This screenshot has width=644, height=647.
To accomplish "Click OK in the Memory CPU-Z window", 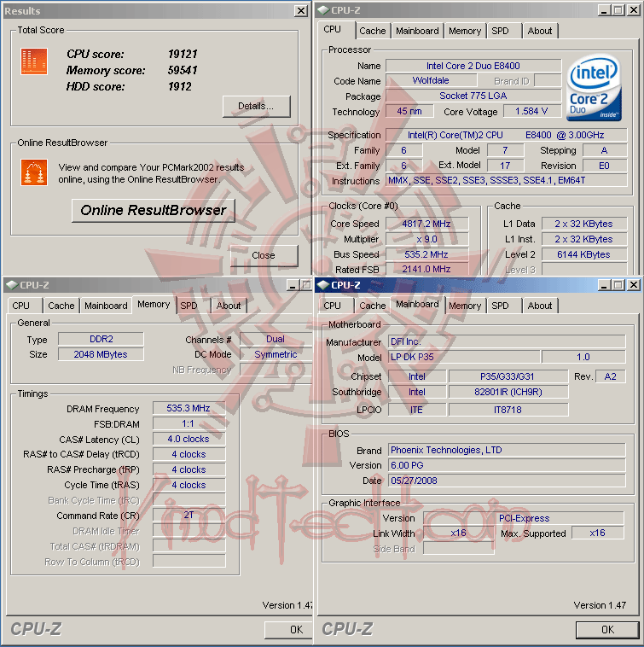I will coord(288,630).
